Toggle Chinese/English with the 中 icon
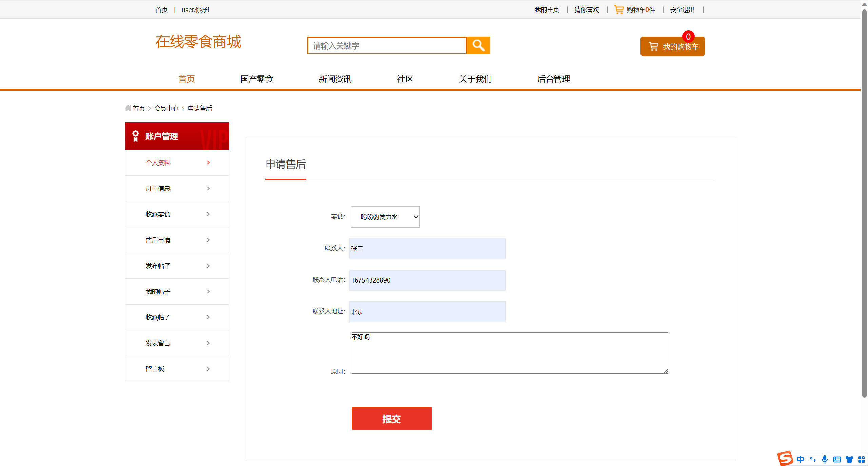 pos(800,459)
